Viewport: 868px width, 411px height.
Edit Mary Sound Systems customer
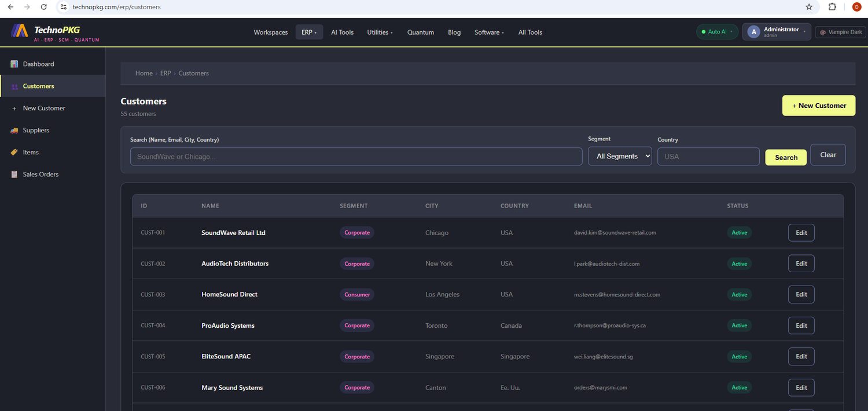801,387
